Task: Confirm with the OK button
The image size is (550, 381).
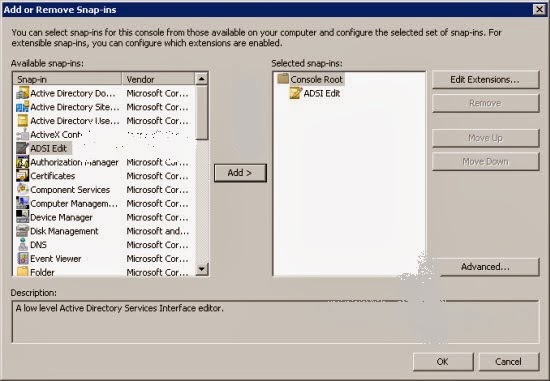Action: point(443,362)
